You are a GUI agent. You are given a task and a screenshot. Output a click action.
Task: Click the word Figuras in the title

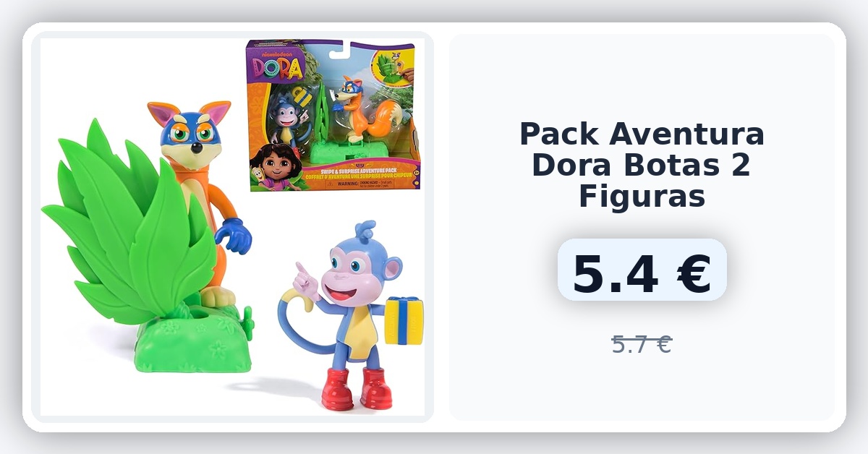(x=642, y=196)
